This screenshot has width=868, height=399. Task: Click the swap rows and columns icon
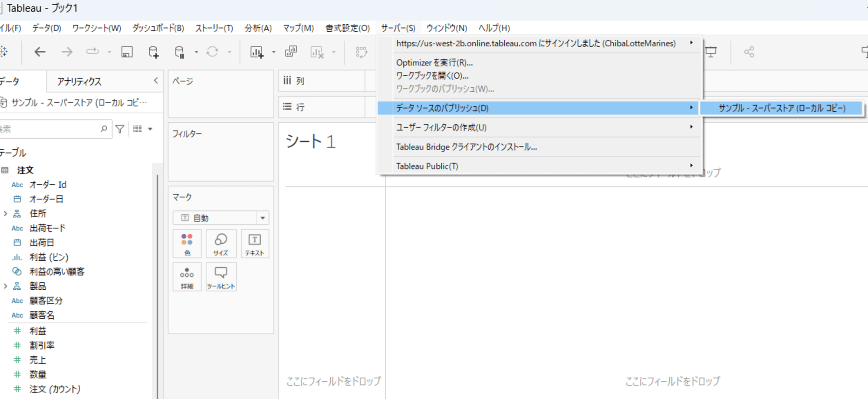point(361,52)
